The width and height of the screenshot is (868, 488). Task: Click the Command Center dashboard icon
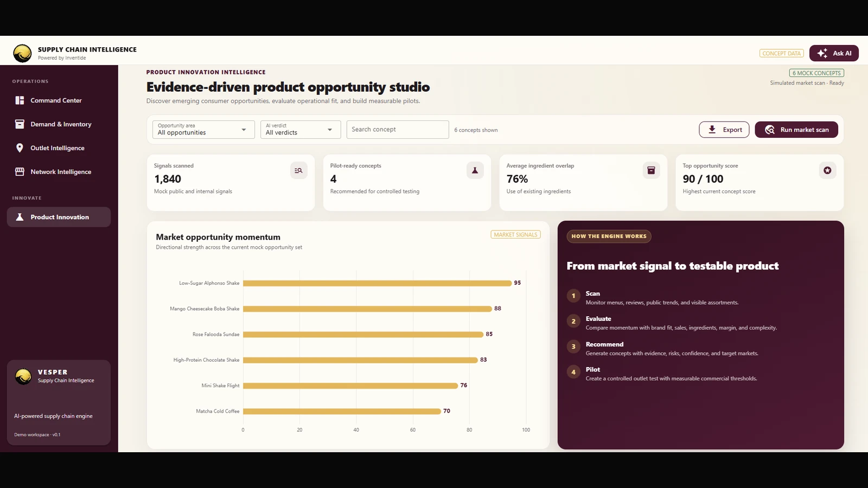[x=20, y=100]
